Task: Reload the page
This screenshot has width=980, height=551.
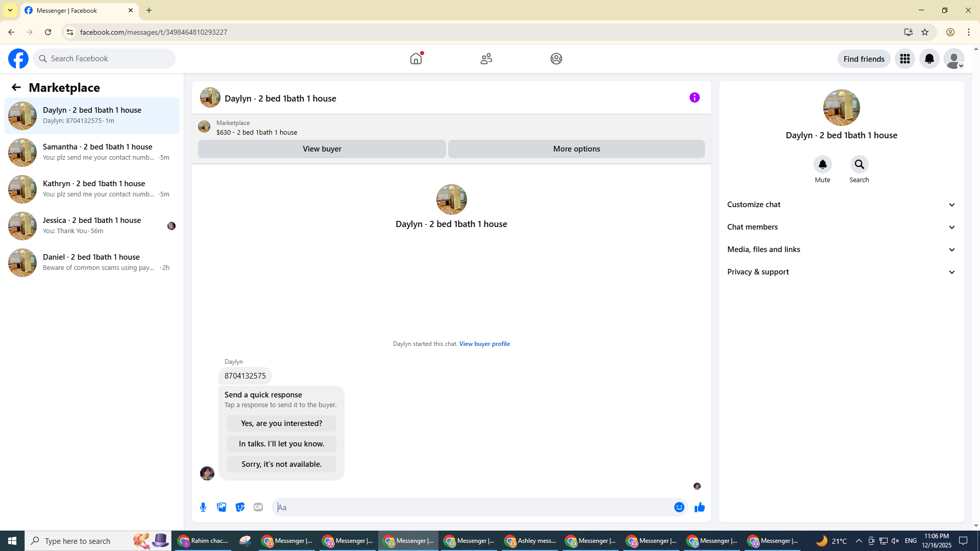Action: pyautogui.click(x=48, y=32)
